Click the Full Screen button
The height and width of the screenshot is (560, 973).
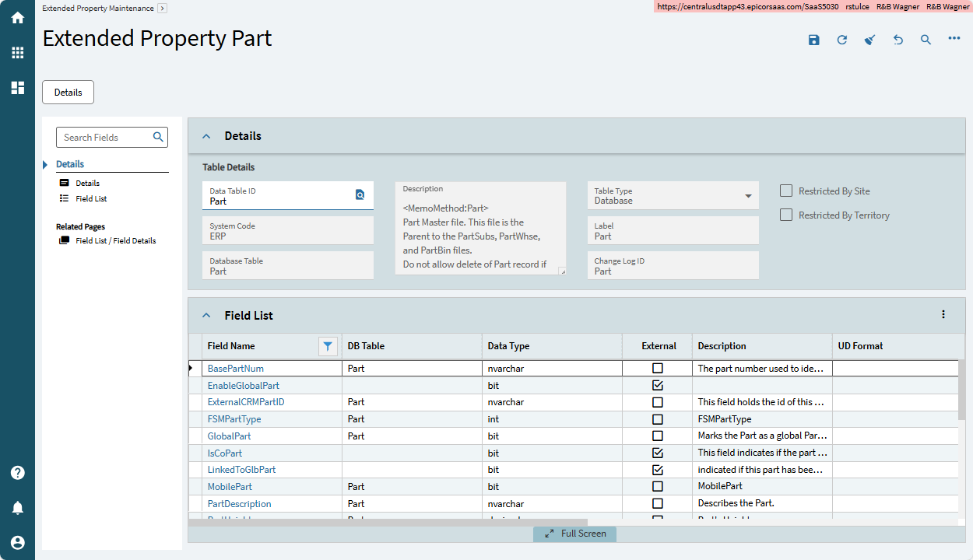(574, 534)
